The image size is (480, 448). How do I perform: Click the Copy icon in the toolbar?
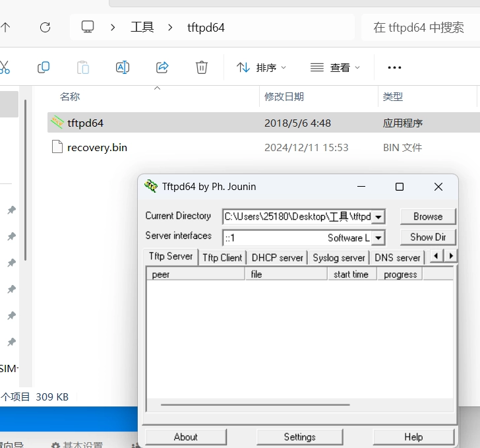44,67
